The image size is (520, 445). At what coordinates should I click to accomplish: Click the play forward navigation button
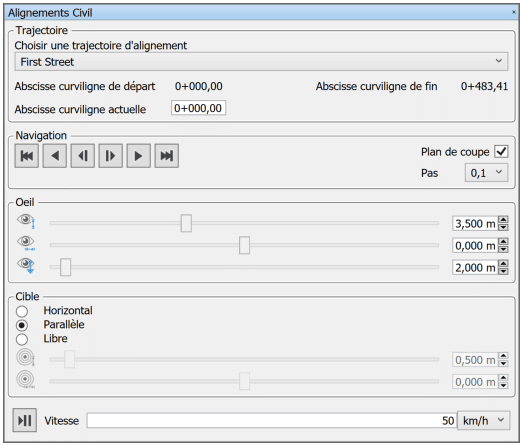tap(139, 156)
